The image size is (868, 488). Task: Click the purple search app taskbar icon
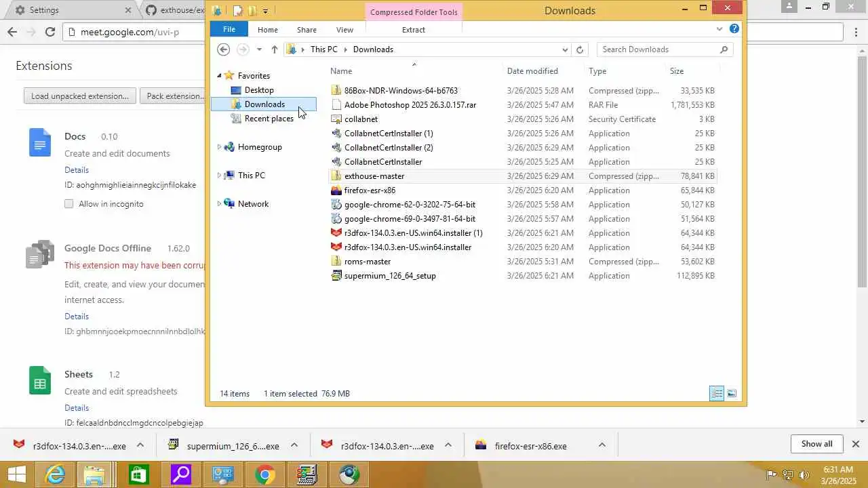181,474
